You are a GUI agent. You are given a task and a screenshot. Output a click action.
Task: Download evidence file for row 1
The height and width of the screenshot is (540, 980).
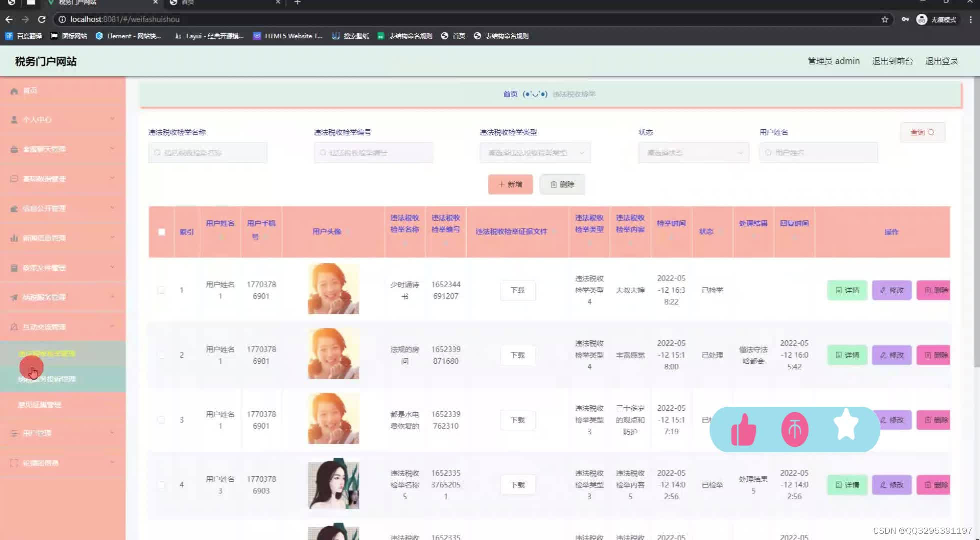click(x=518, y=290)
